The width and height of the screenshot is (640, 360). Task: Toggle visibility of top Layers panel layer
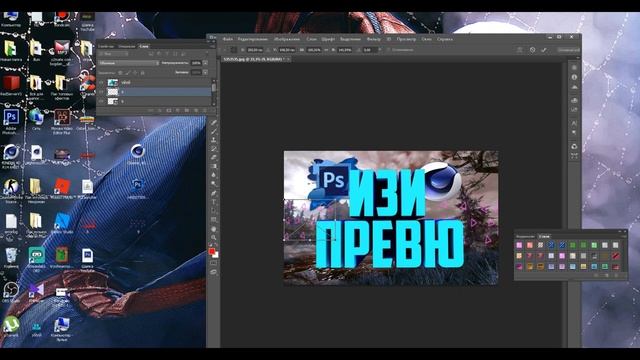[102, 82]
